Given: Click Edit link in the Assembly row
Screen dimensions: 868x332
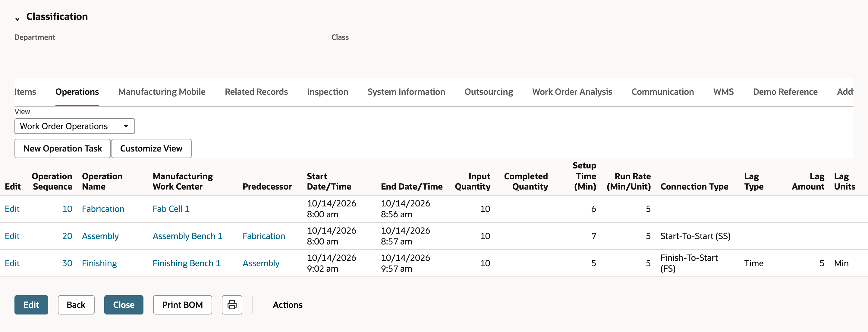Looking at the screenshot, I should [12, 236].
